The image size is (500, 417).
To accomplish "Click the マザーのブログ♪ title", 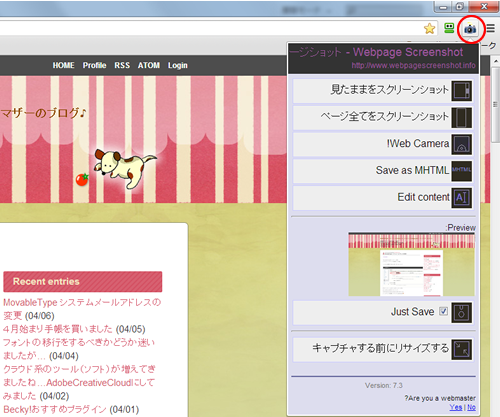I will [43, 113].
